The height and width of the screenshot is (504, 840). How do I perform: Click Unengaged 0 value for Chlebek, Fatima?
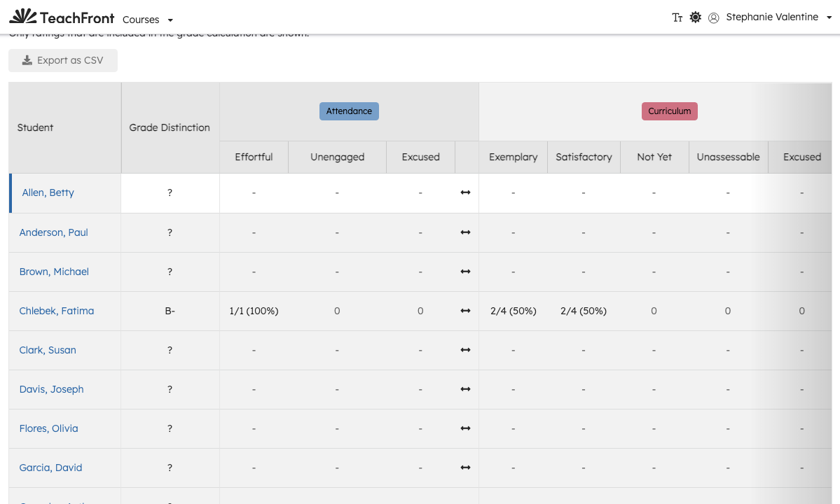point(337,311)
